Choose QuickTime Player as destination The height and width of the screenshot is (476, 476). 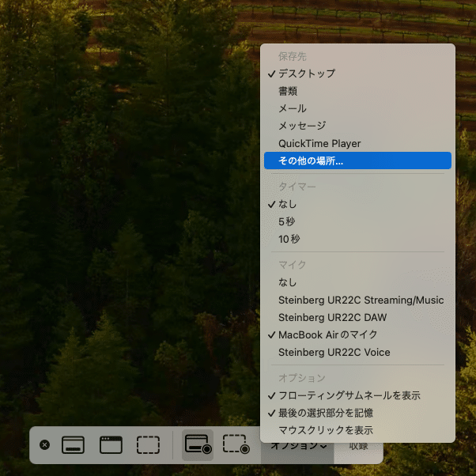click(x=357, y=143)
